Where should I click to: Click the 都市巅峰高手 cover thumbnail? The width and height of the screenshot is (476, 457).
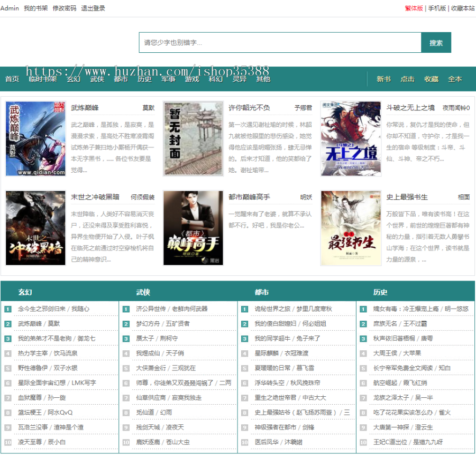point(193,228)
